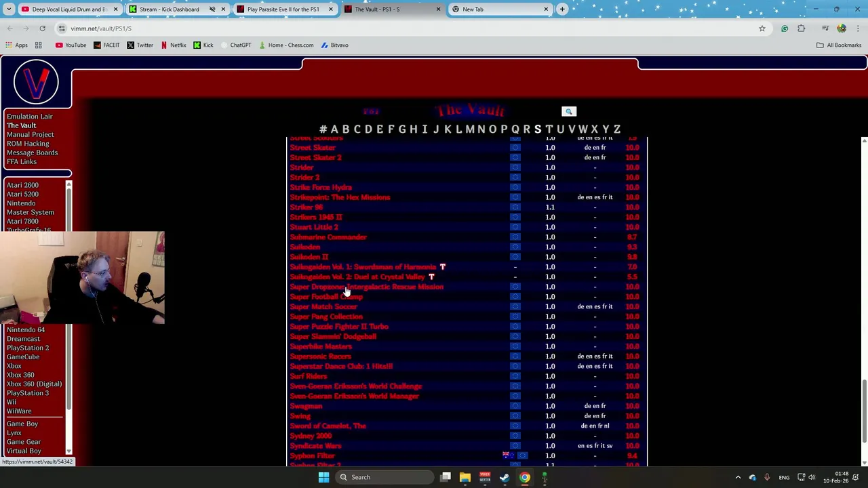
Task: Click the Chrome icon in the taskbar
Action: tap(524, 477)
